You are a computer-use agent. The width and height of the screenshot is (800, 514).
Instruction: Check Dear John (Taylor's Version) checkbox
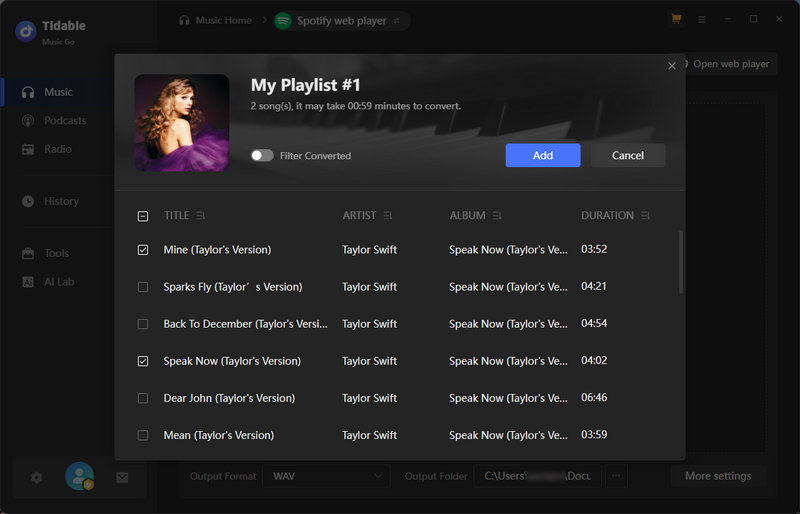coord(143,398)
